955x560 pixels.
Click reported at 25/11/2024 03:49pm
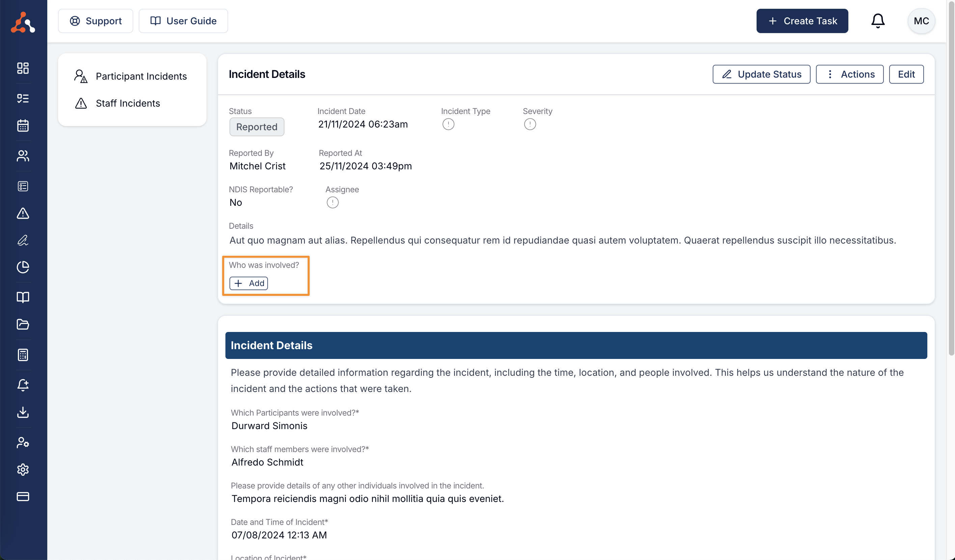(365, 166)
